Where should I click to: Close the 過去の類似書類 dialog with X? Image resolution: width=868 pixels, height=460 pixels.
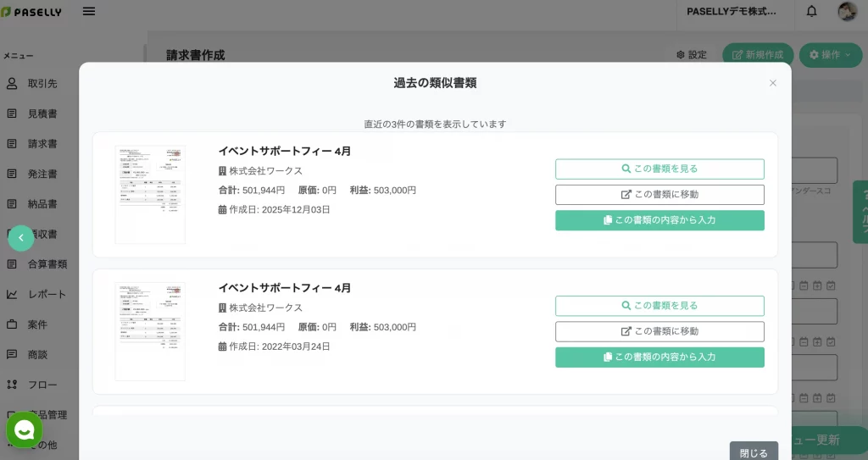pos(772,83)
